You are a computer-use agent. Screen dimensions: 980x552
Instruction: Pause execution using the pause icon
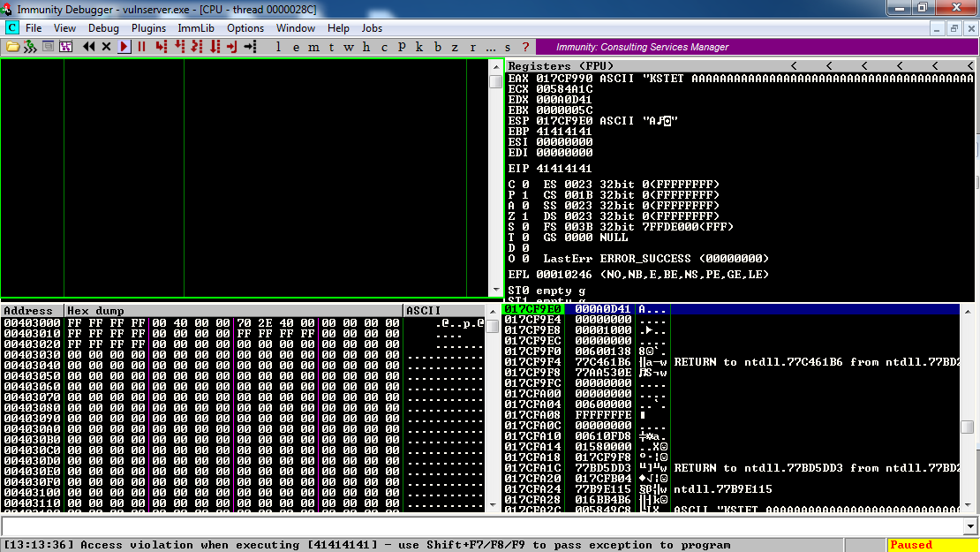click(x=141, y=47)
